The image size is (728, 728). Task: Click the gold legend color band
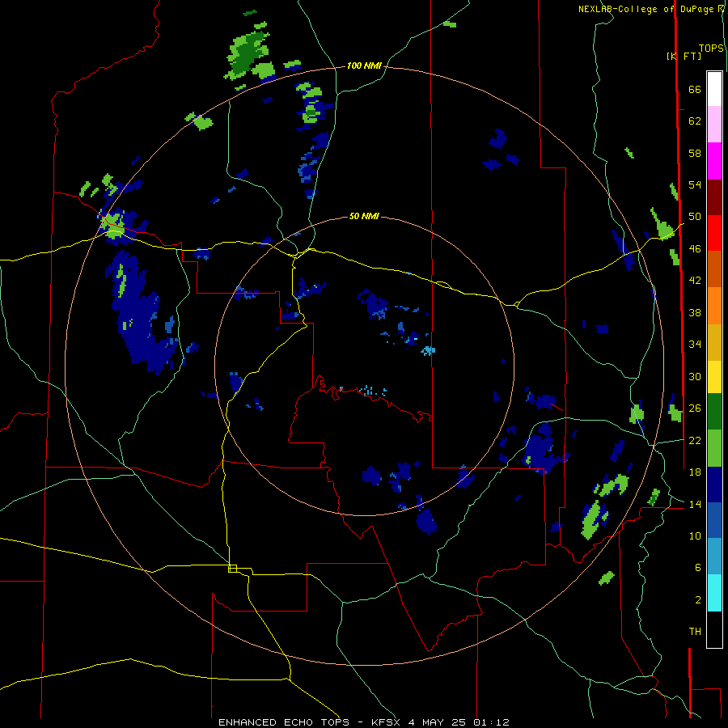[x=714, y=343]
